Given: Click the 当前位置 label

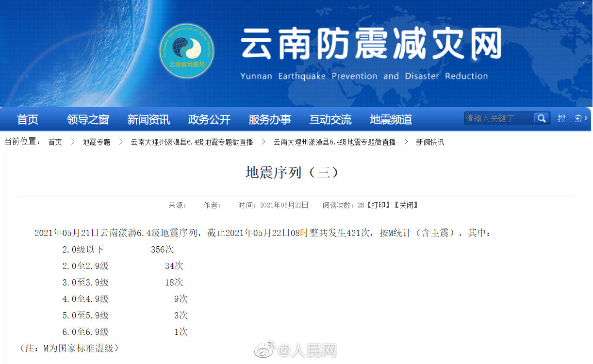Looking at the screenshot, I should tap(23, 142).
